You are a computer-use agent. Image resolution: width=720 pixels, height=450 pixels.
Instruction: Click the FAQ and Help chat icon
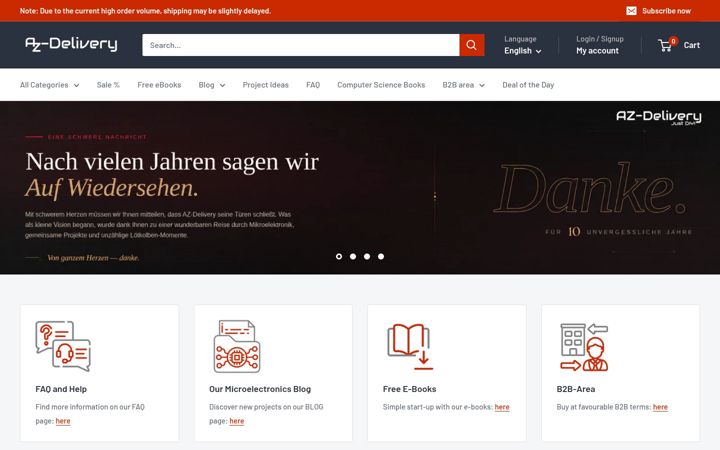pyautogui.click(x=63, y=346)
